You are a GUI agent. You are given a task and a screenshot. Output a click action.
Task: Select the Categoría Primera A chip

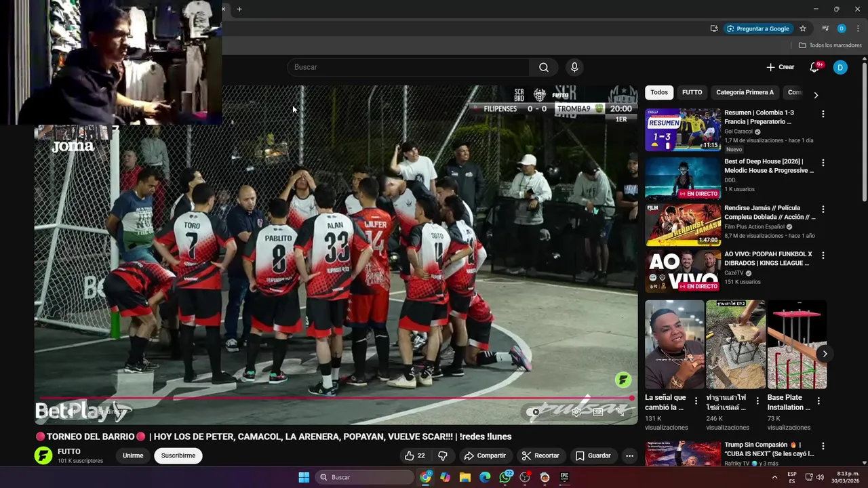click(745, 92)
